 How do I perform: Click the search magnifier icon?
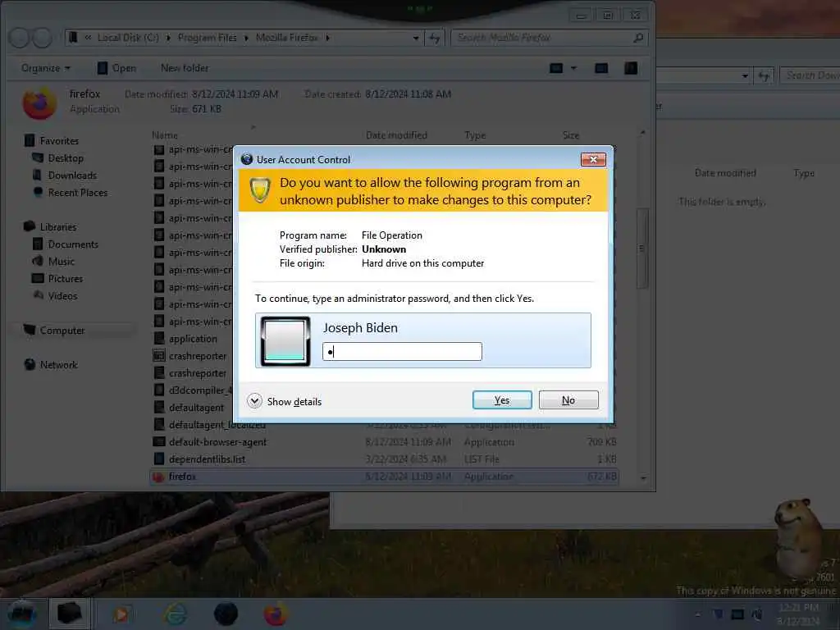(x=637, y=38)
